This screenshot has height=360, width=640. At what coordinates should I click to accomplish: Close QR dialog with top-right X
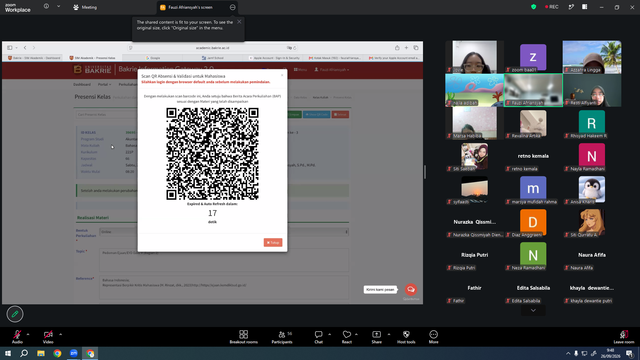click(x=282, y=75)
